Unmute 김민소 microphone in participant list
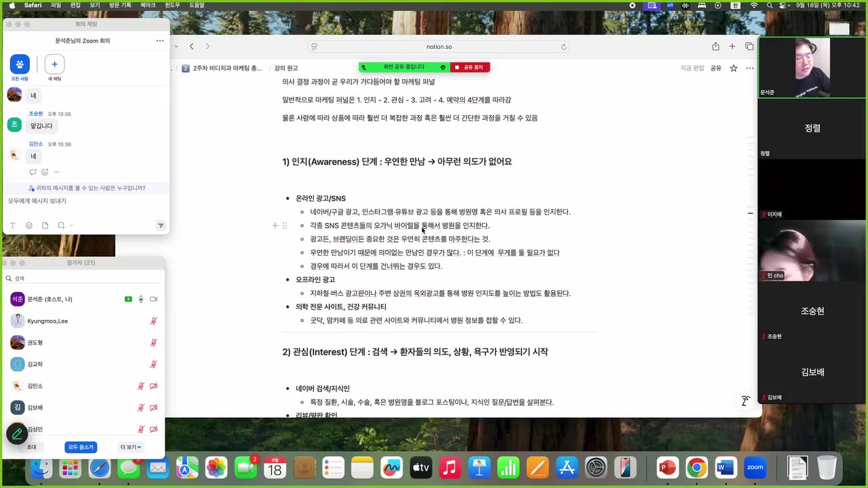The width and height of the screenshot is (868, 488). 141,386
